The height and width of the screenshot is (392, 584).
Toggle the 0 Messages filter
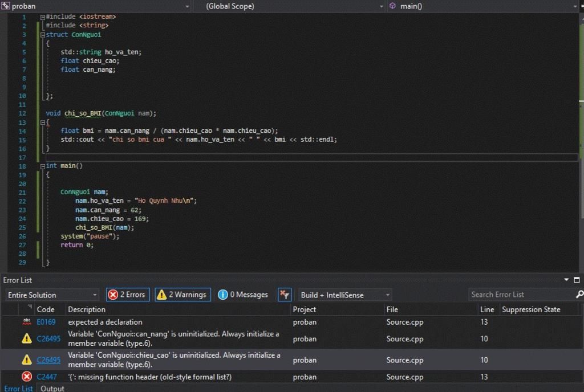[243, 295]
